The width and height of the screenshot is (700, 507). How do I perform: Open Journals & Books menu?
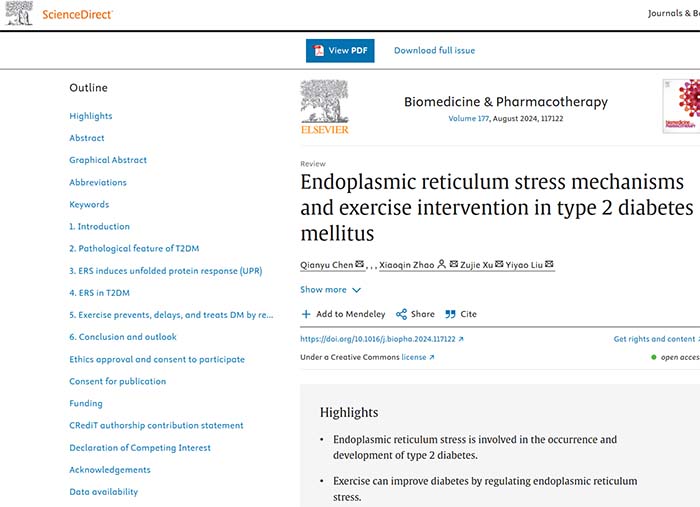(x=674, y=14)
